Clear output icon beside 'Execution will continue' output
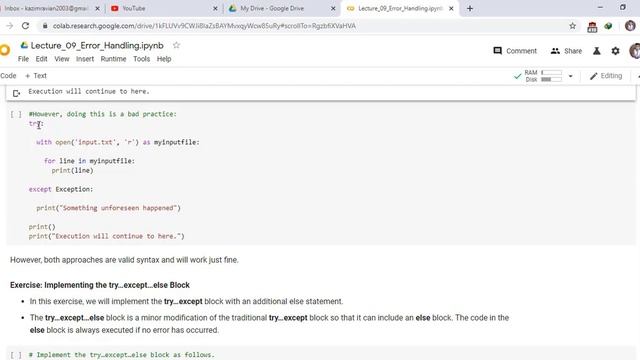 pos(16,93)
